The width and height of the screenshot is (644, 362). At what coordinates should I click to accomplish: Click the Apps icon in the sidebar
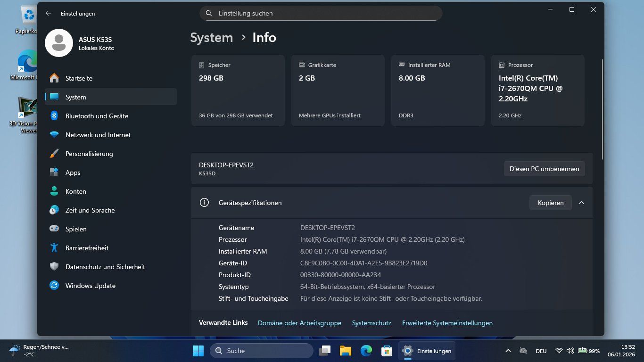click(x=54, y=173)
